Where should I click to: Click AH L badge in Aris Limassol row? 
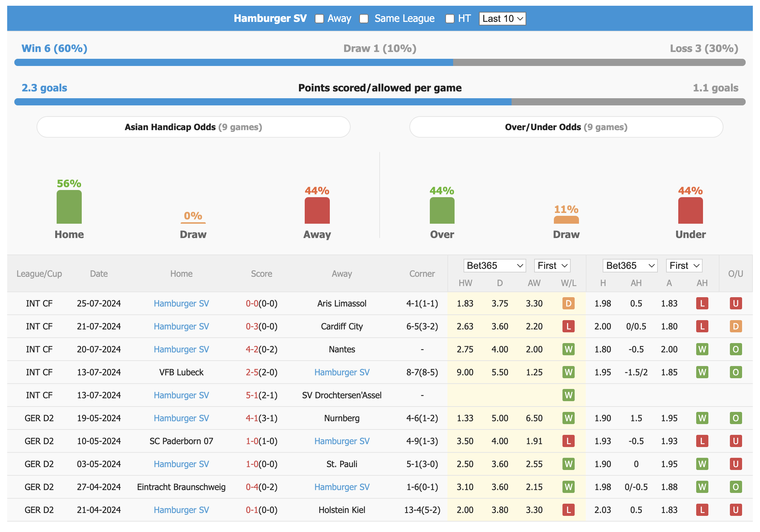click(x=702, y=303)
